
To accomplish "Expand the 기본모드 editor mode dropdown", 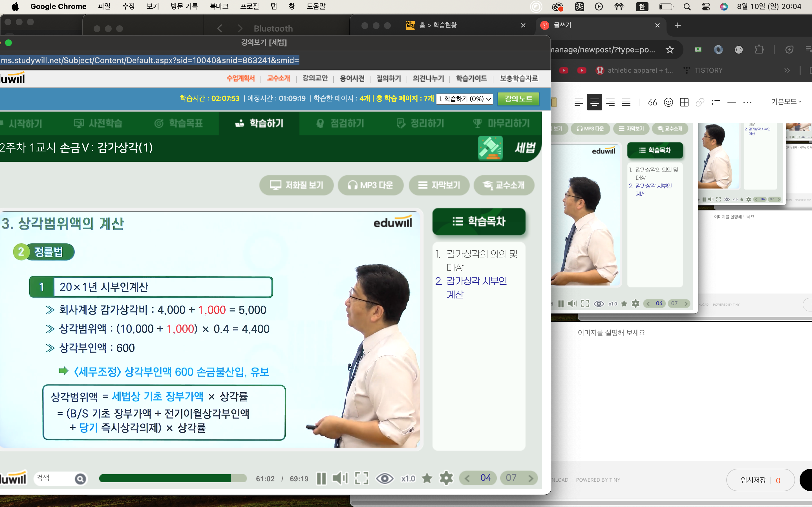I will tap(786, 102).
